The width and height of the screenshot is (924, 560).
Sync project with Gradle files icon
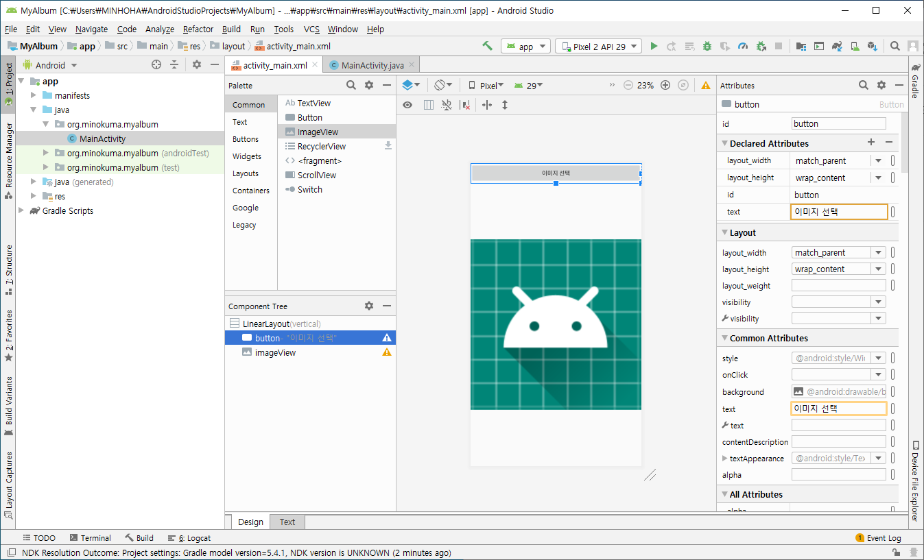click(837, 46)
